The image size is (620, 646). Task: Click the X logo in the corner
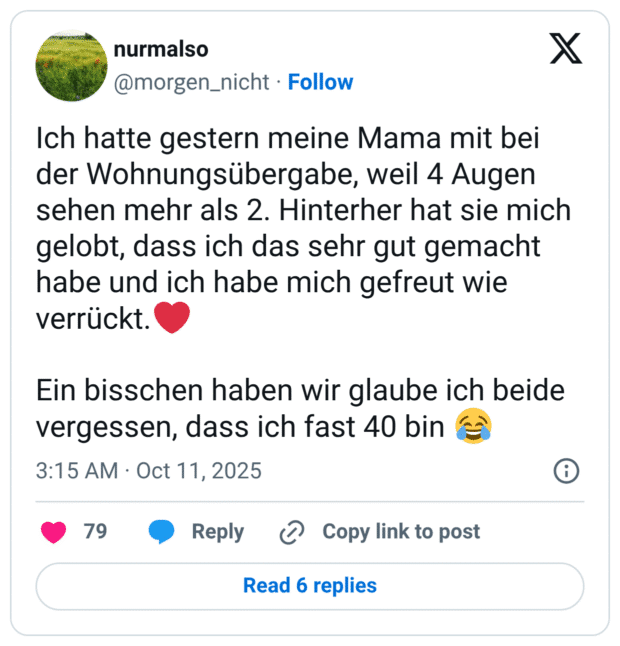click(x=566, y=49)
